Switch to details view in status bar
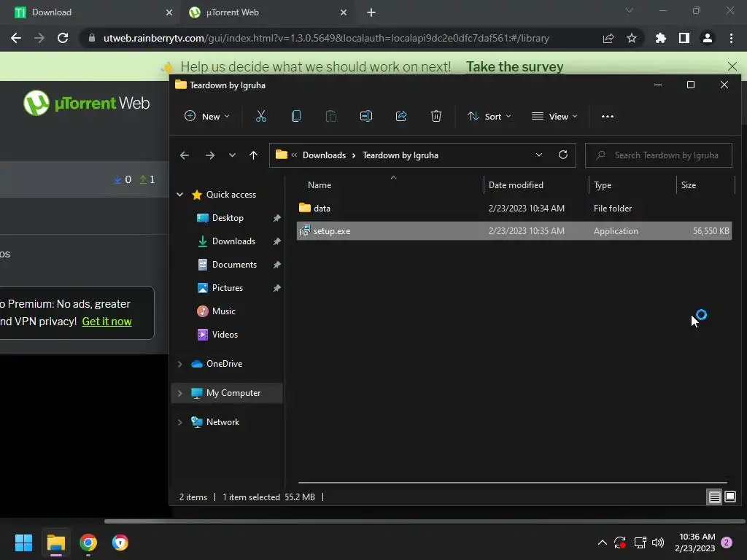Screen dimensions: 747x560 (715, 497)
